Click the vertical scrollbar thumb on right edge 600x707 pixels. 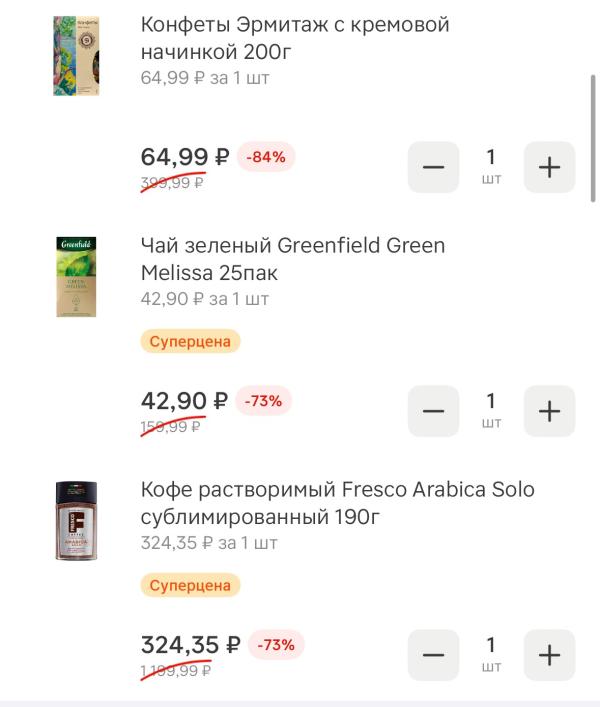tap(593, 139)
